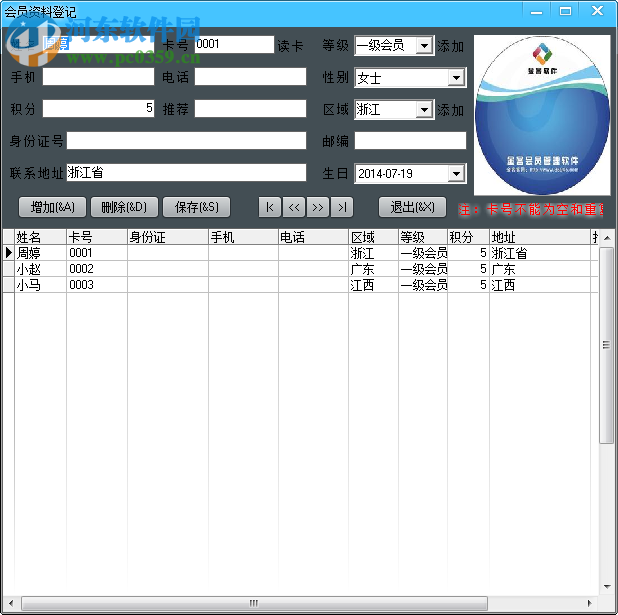Focus the 姓名 name input field
Image resolution: width=618 pixels, height=615 pixels.
pyautogui.click(x=98, y=44)
